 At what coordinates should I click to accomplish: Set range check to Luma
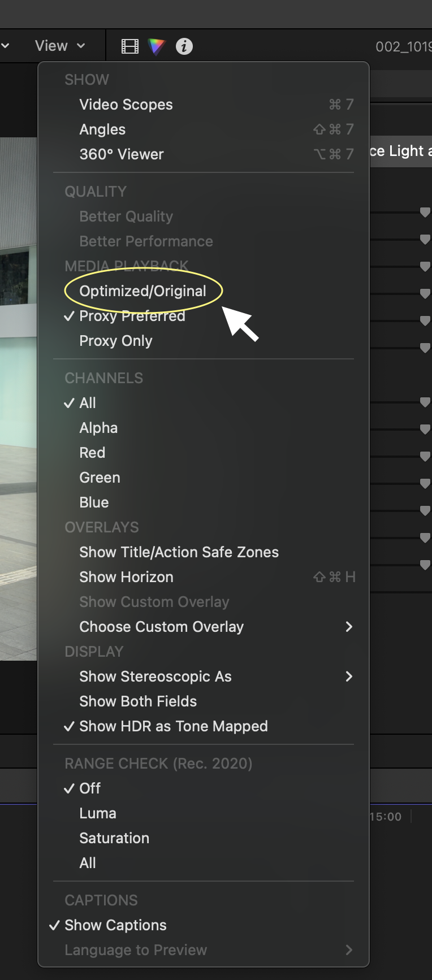click(x=98, y=813)
